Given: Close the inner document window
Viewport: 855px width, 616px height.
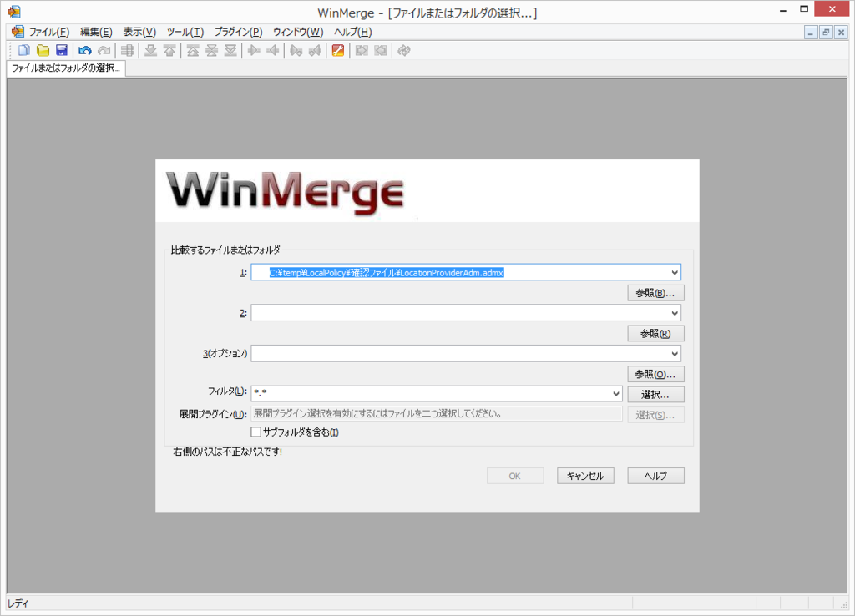Looking at the screenshot, I should click(x=841, y=33).
